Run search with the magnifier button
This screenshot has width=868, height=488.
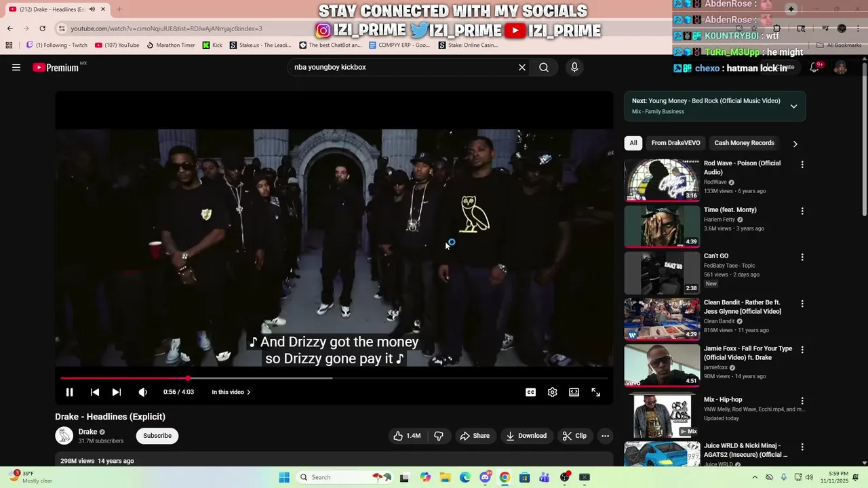pos(544,67)
